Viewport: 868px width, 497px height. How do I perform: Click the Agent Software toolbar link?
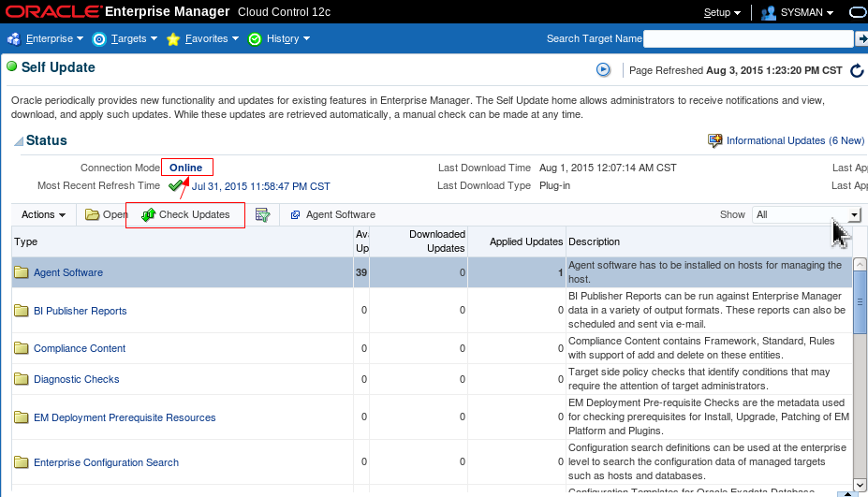click(x=333, y=214)
